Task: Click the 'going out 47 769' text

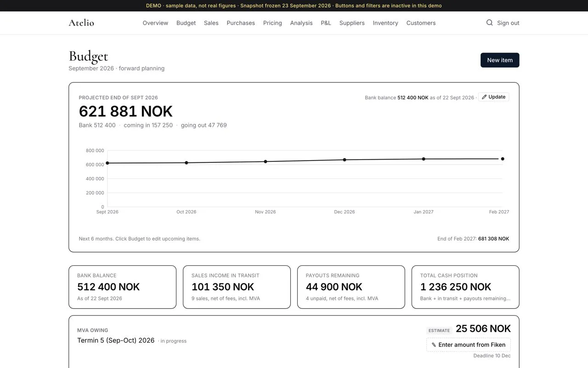Action: 204,125
